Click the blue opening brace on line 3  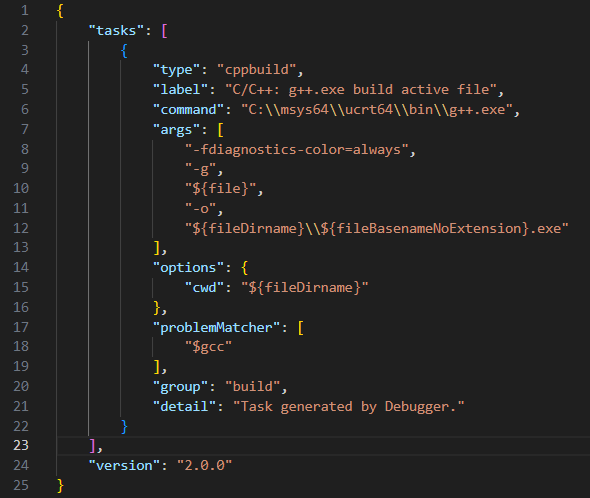click(124, 50)
